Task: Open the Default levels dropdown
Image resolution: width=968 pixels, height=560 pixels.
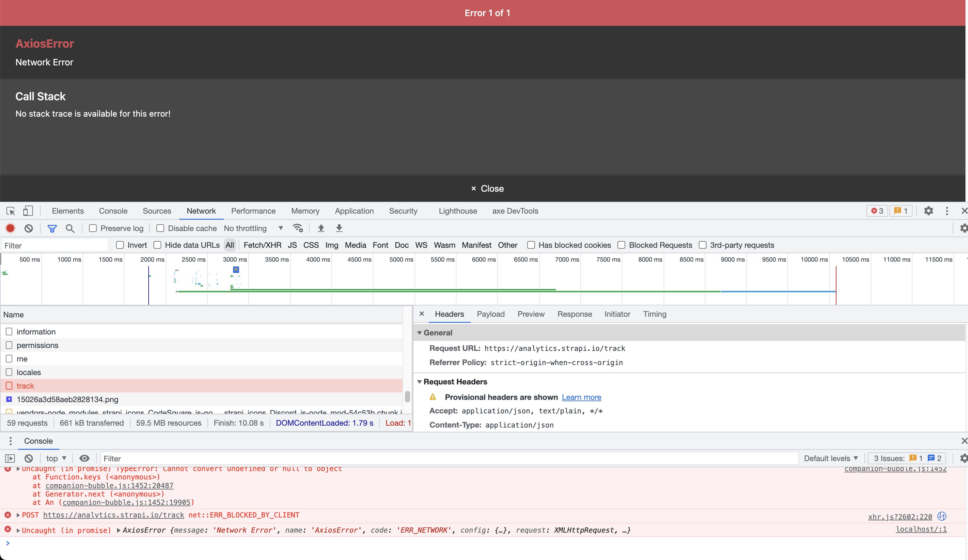Action: (x=831, y=458)
